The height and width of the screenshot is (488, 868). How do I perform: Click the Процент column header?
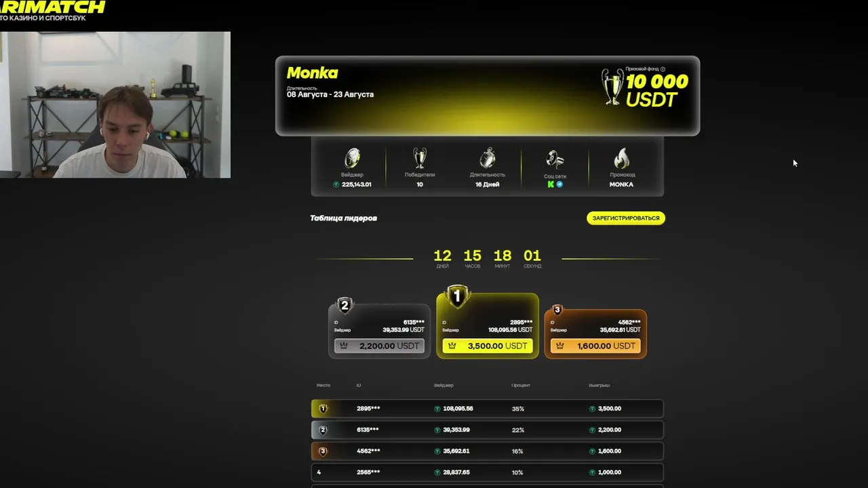click(x=521, y=385)
